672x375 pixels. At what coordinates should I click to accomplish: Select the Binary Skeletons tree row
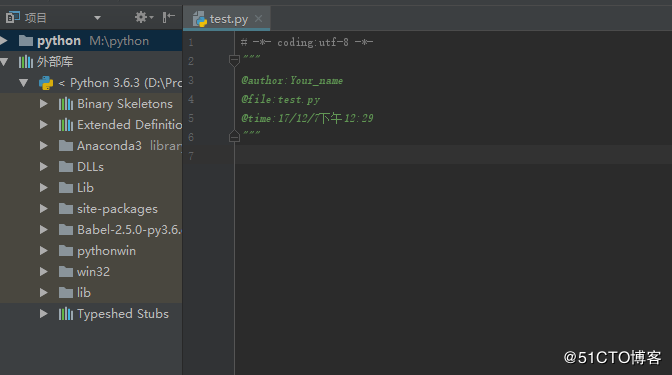[x=91, y=104]
